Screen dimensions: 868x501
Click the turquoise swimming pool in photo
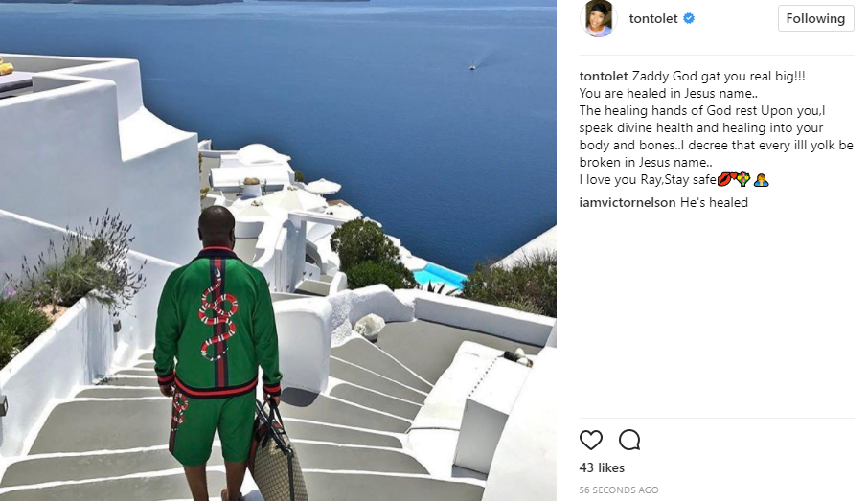point(439,276)
